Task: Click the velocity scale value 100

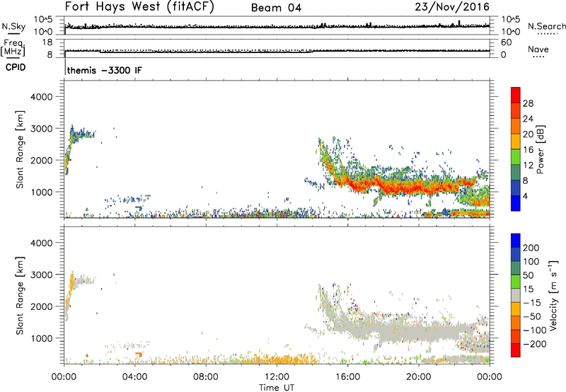Action: tap(531, 262)
